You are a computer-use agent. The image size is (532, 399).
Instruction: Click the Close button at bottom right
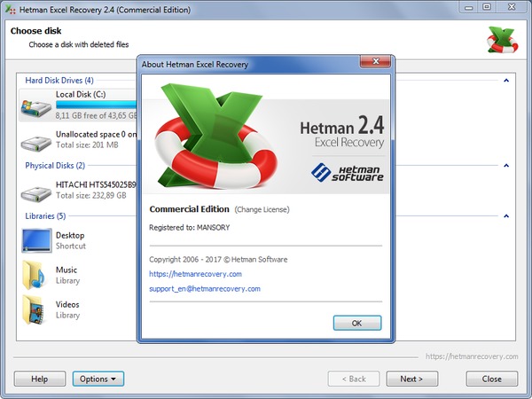click(492, 379)
